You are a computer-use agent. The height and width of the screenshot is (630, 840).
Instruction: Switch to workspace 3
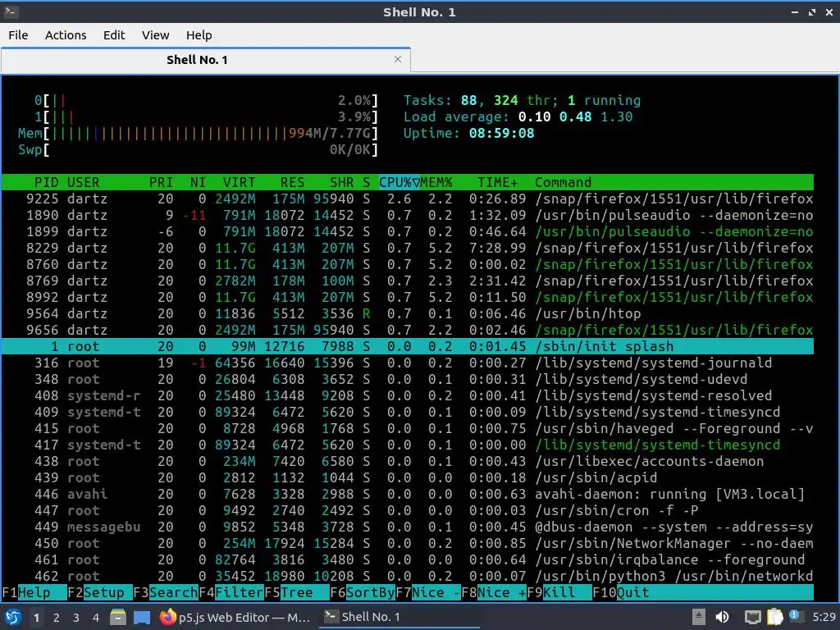point(75,618)
